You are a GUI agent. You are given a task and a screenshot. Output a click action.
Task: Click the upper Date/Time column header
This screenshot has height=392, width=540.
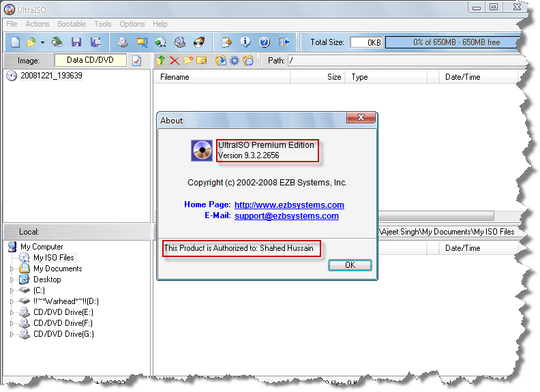pos(479,77)
